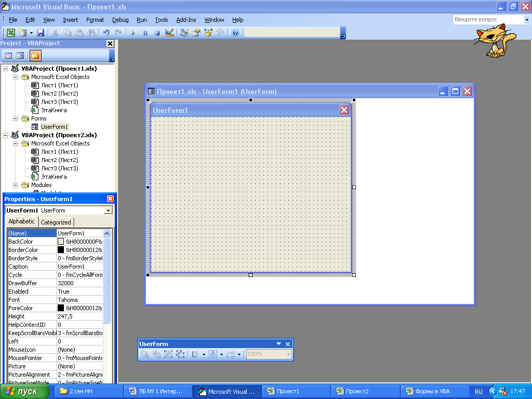Image resolution: width=532 pixels, height=399 pixels.
Task: Click Center Horizontally icon in UserForm toolbar
Action: pos(213,354)
